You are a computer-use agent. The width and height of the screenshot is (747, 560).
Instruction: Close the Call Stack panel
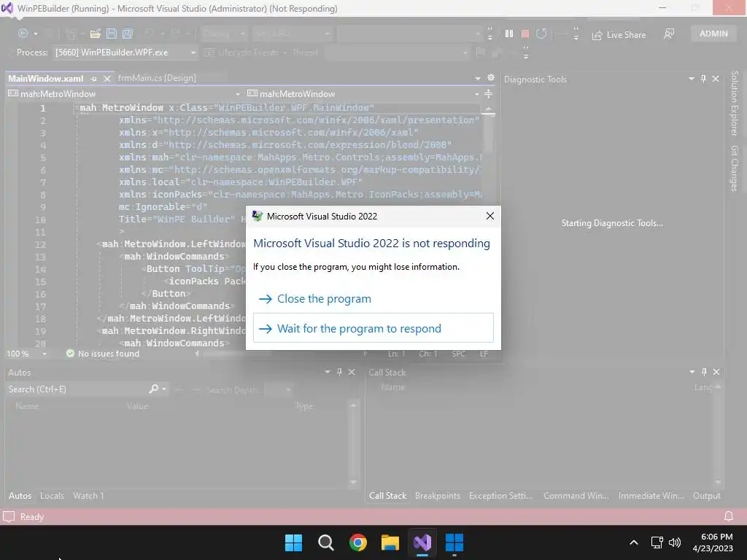coord(716,372)
